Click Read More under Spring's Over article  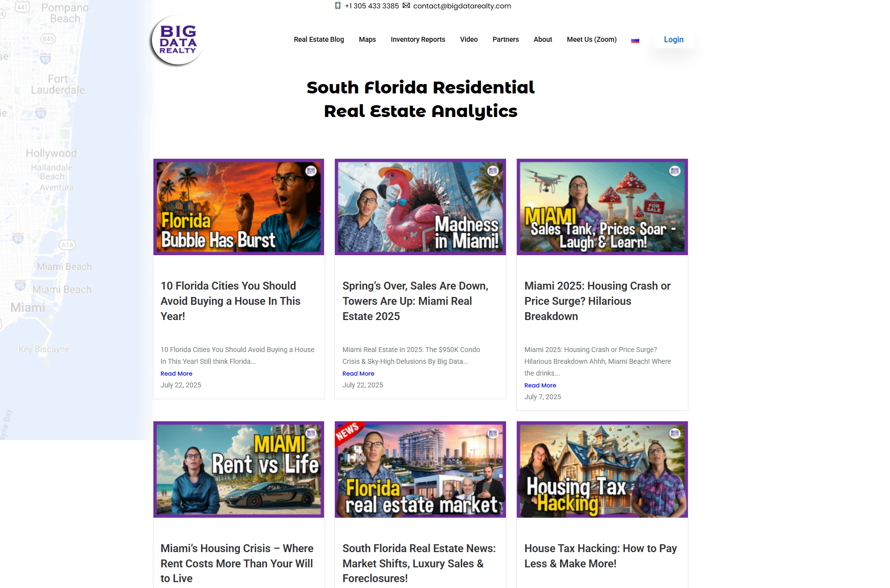click(358, 374)
